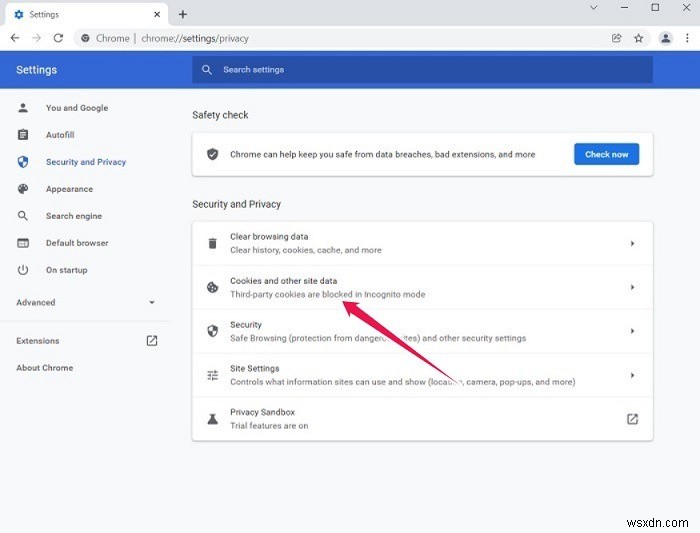Open a new tab with plus button
This screenshot has width=700, height=533.
tap(183, 14)
